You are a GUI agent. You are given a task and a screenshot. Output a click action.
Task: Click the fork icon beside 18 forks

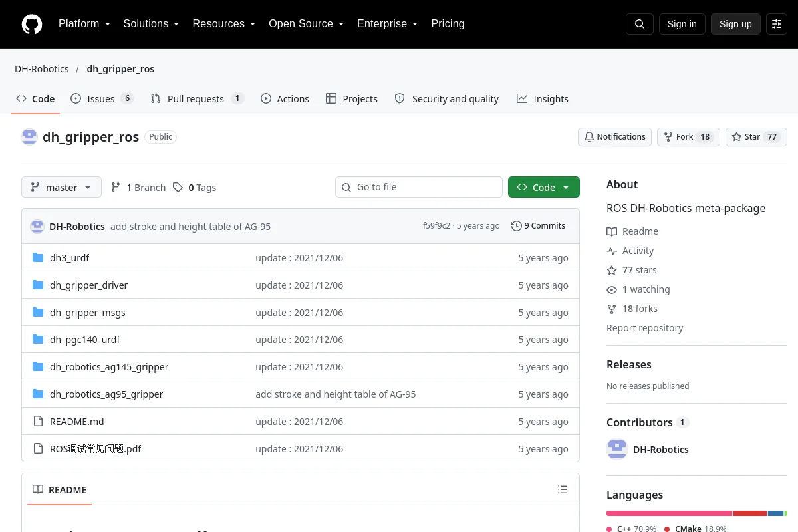click(x=612, y=309)
